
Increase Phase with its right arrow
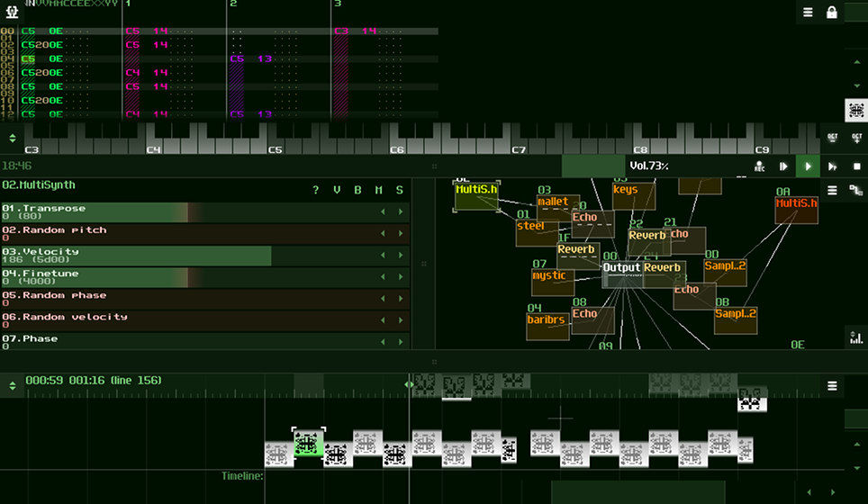pos(401,342)
